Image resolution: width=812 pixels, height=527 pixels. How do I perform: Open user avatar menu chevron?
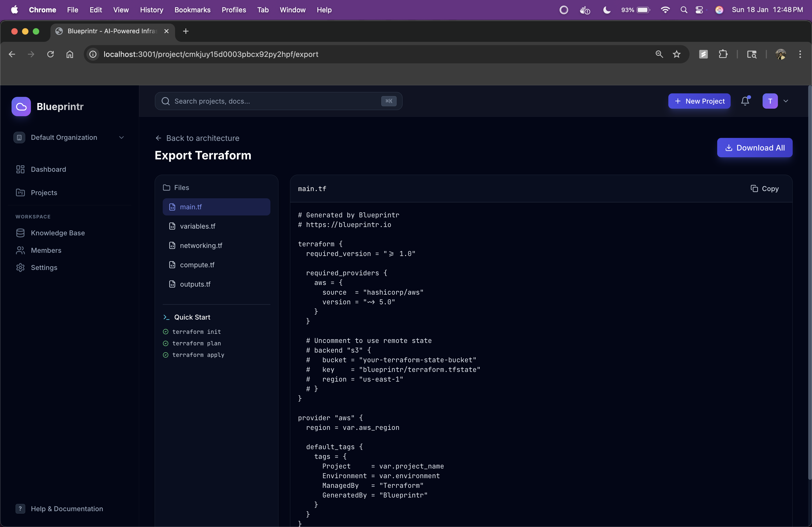click(x=786, y=101)
